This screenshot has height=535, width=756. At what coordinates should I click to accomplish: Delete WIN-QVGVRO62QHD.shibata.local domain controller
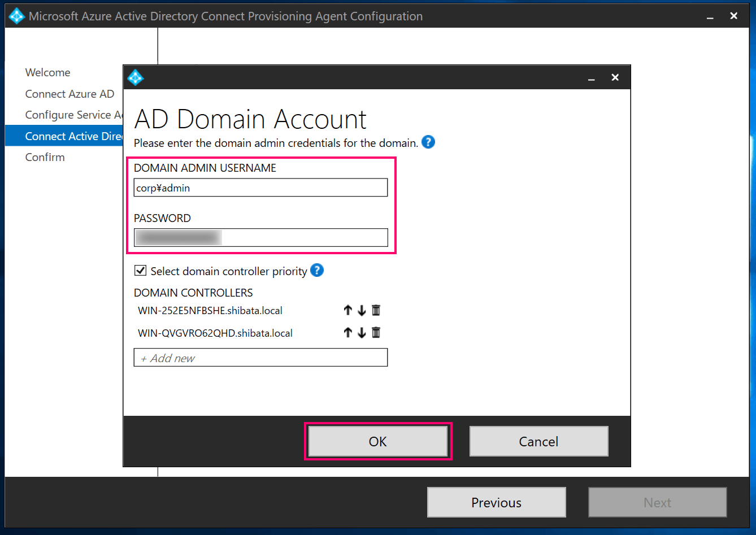376,332
